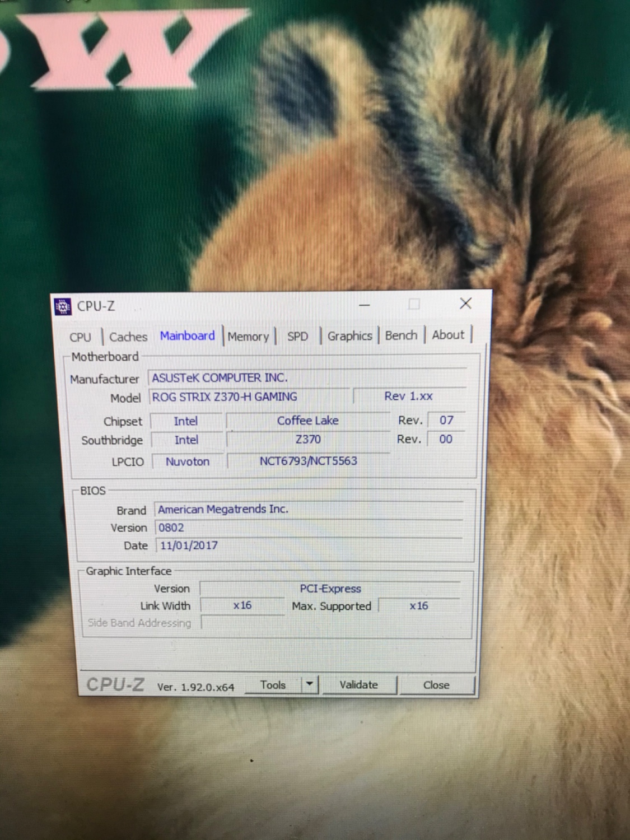
Task: Expand the Tools dropdown arrow
Action: click(x=310, y=684)
